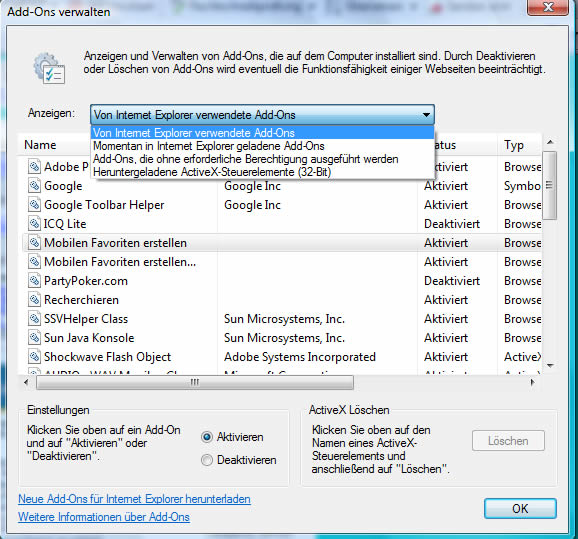Viewport: 578px width, 539px height.
Task: Select the 'Sun Java Konsole' add-on name
Action: tap(89, 338)
